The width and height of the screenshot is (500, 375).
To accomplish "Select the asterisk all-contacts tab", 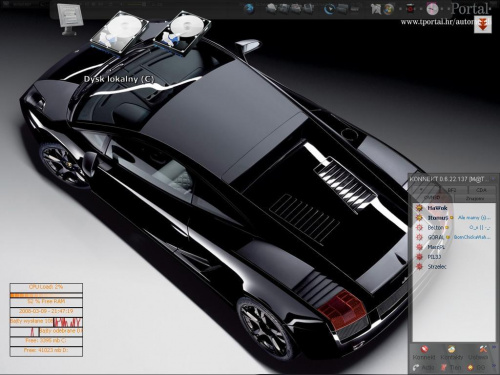I will pos(421,189).
